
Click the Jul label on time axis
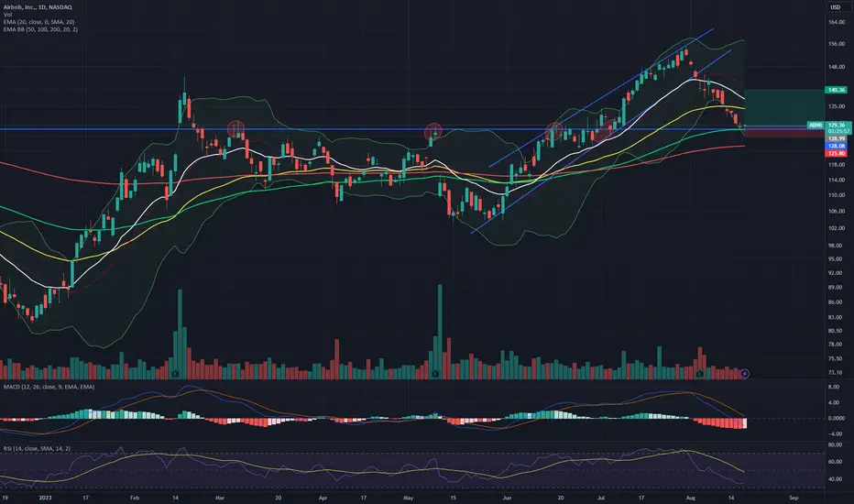[x=601, y=498]
